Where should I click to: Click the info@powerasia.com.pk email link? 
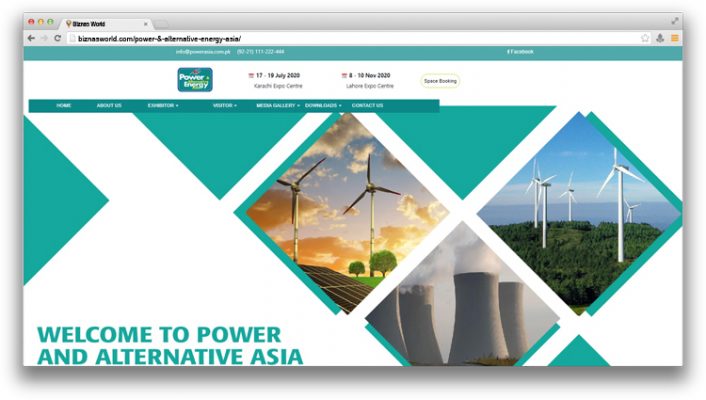pyautogui.click(x=203, y=52)
